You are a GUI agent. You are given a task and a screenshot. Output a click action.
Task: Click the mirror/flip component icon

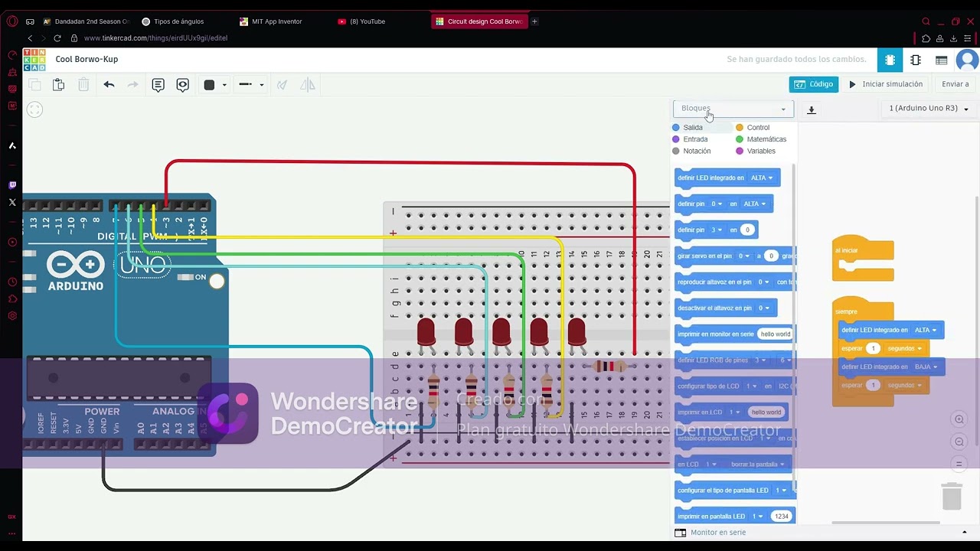(307, 85)
